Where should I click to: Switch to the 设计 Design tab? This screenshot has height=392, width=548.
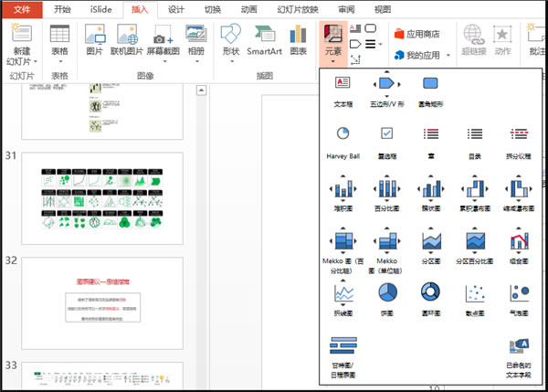pos(175,9)
